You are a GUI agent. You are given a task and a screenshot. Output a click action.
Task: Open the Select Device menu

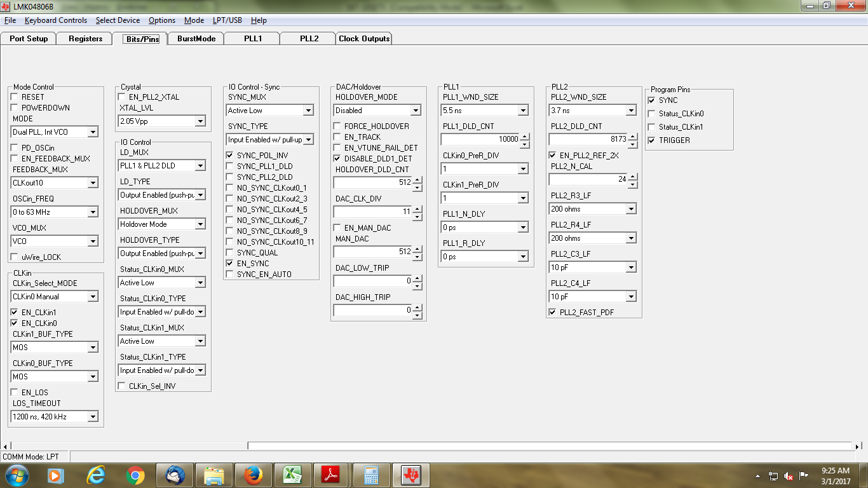coord(118,20)
